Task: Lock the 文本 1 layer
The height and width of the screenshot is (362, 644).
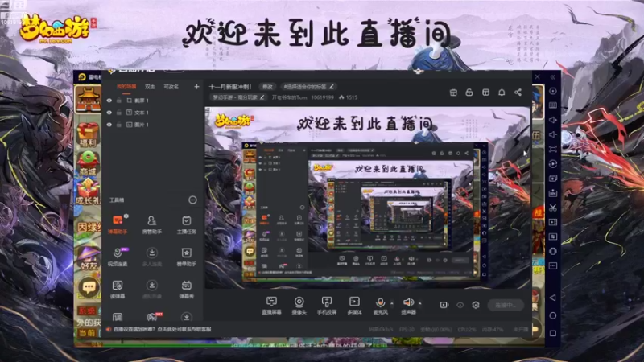Action: click(x=119, y=113)
